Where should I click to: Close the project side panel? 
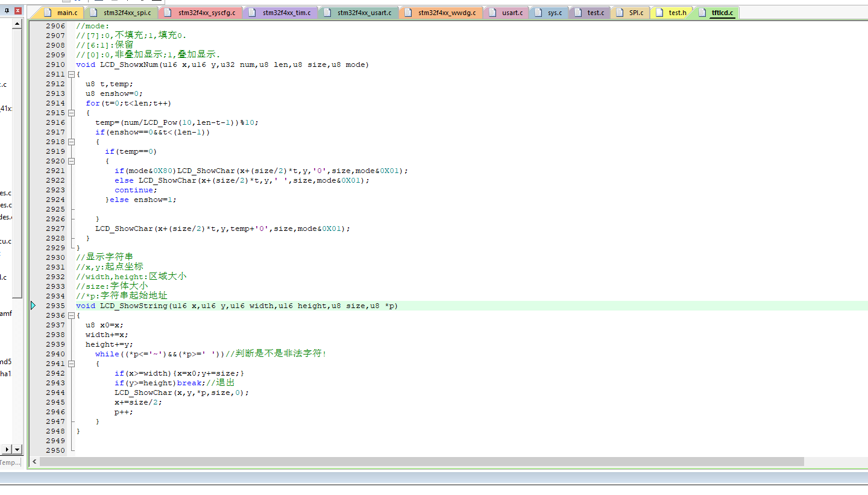[x=17, y=11]
